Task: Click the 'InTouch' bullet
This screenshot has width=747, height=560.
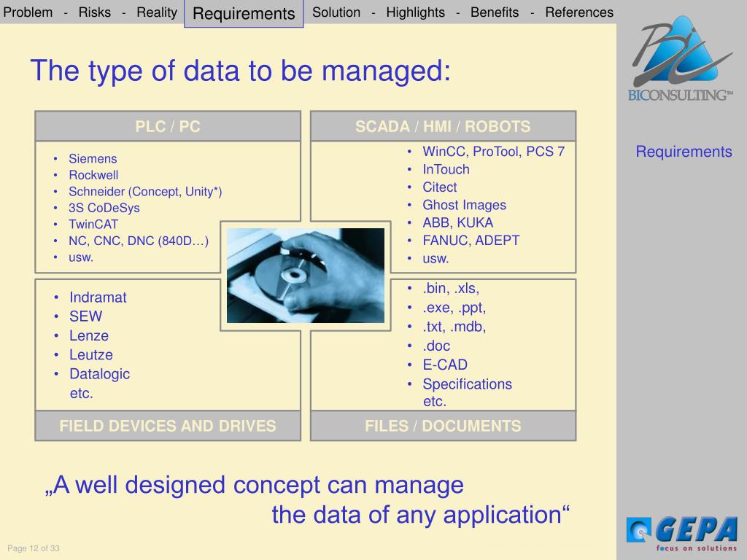Action: point(446,169)
